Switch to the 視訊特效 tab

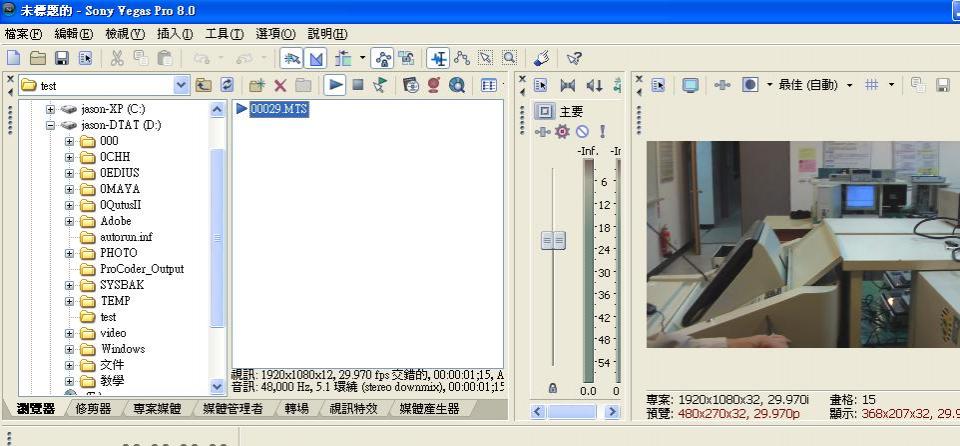pos(353,409)
